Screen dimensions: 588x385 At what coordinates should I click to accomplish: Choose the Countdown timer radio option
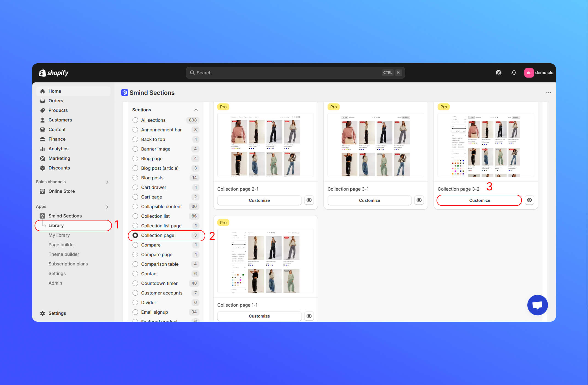[135, 283]
